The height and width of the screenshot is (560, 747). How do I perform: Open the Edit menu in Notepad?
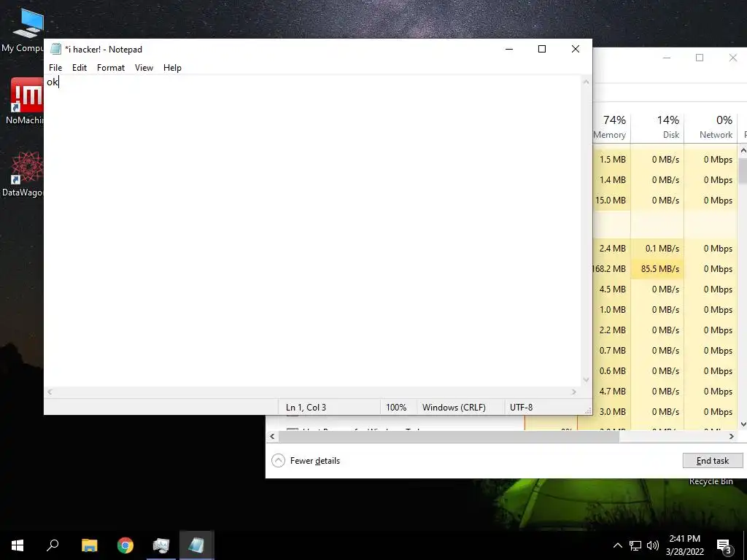coord(79,68)
